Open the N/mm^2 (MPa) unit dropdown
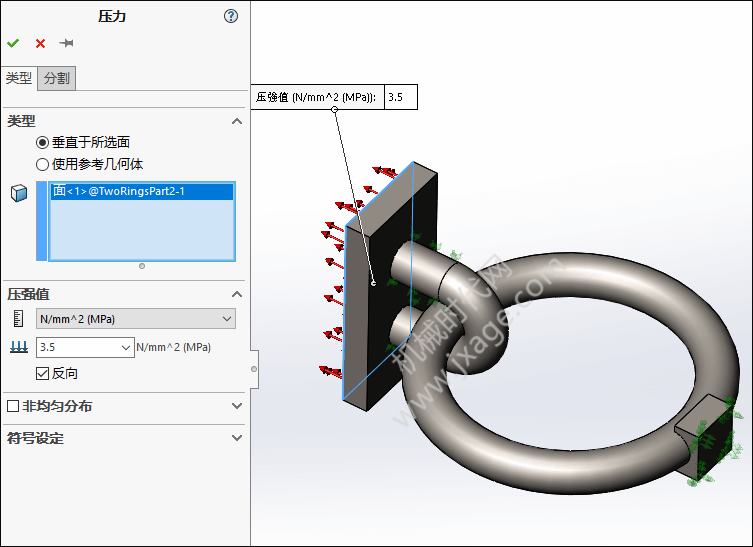Image resolution: width=753 pixels, height=547 pixels. (x=136, y=319)
